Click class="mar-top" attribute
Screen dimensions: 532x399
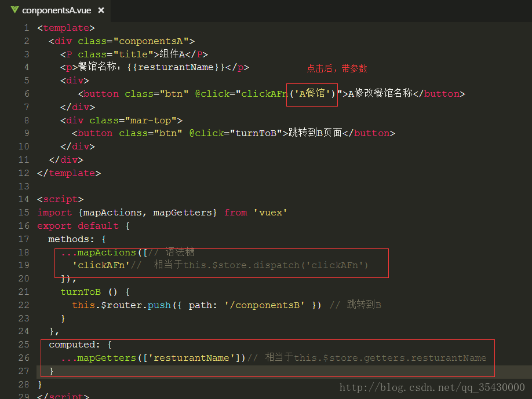(x=133, y=120)
